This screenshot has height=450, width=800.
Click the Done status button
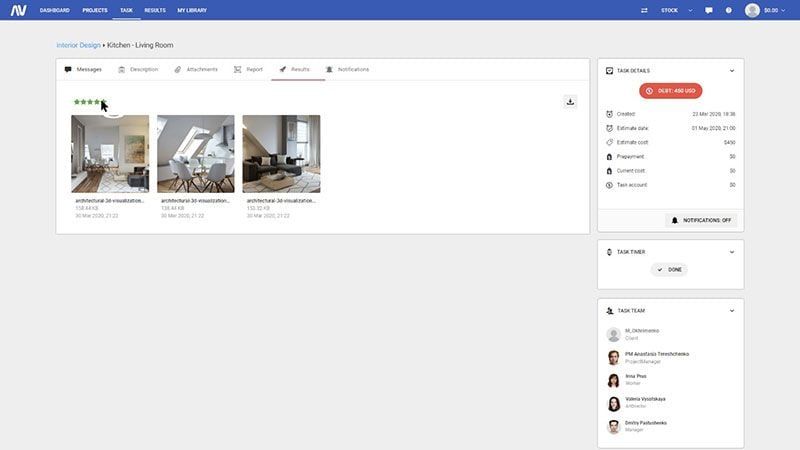pyautogui.click(x=669, y=269)
